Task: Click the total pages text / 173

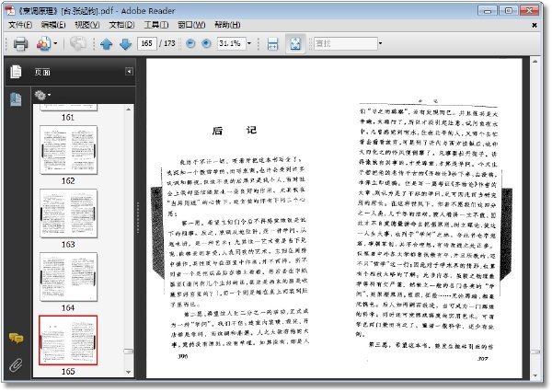Action: [x=167, y=43]
